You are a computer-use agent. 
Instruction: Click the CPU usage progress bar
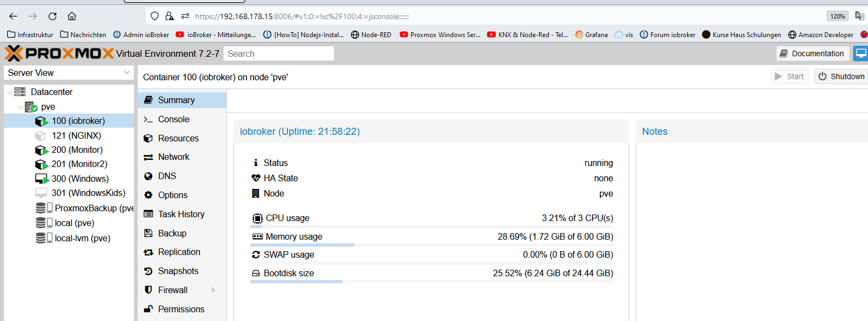432,227
